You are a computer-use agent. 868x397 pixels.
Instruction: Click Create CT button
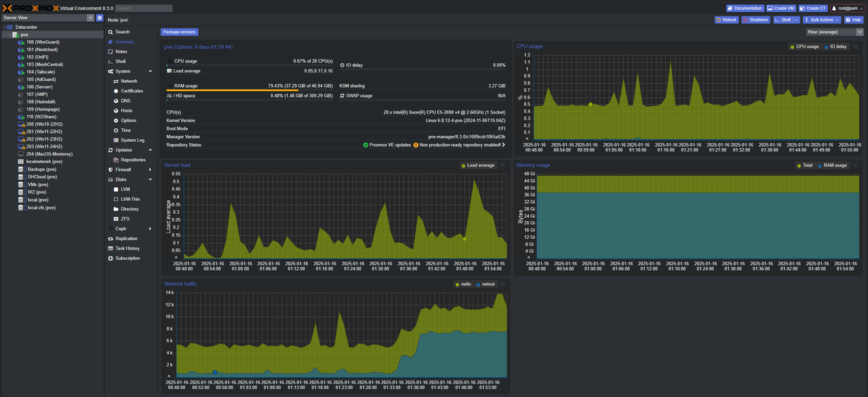813,8
